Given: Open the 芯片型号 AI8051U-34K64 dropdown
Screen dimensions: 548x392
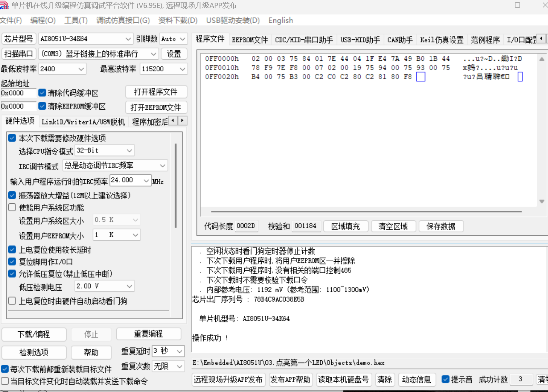Looking at the screenshot, I should click(x=85, y=39).
